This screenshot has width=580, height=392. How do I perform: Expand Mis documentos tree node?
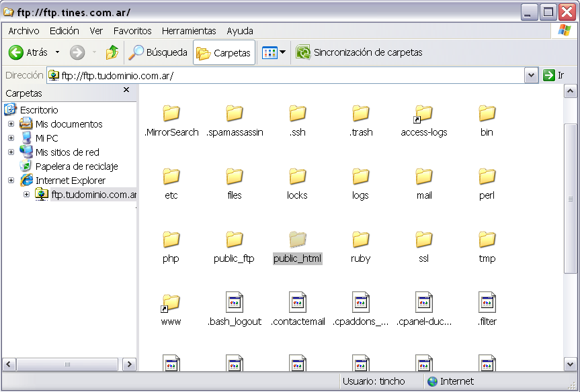(x=11, y=124)
